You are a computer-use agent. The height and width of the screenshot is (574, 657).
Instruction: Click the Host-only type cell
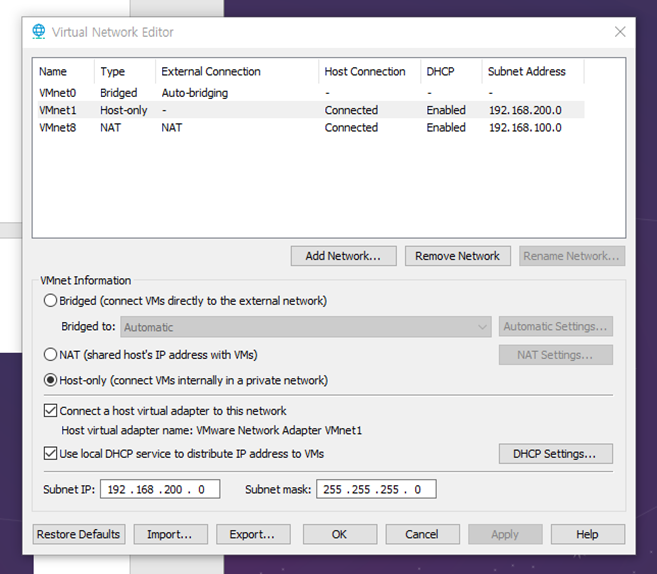[x=124, y=110]
